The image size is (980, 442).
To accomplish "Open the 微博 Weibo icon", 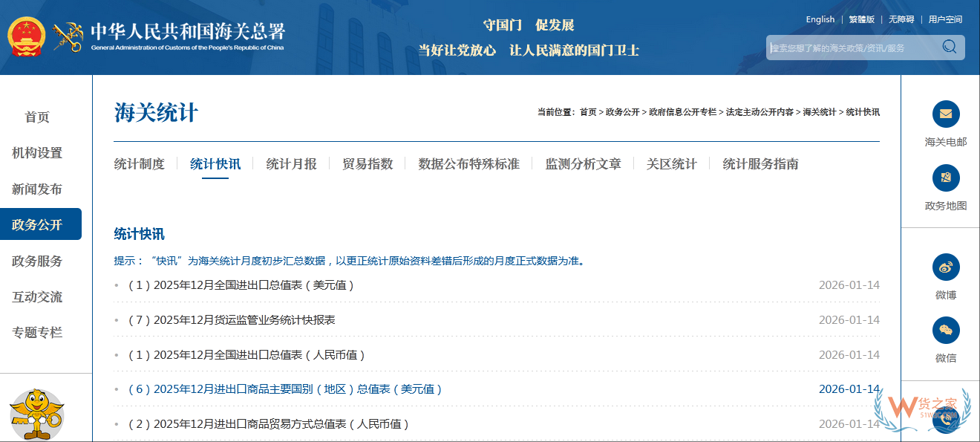I will [x=945, y=267].
